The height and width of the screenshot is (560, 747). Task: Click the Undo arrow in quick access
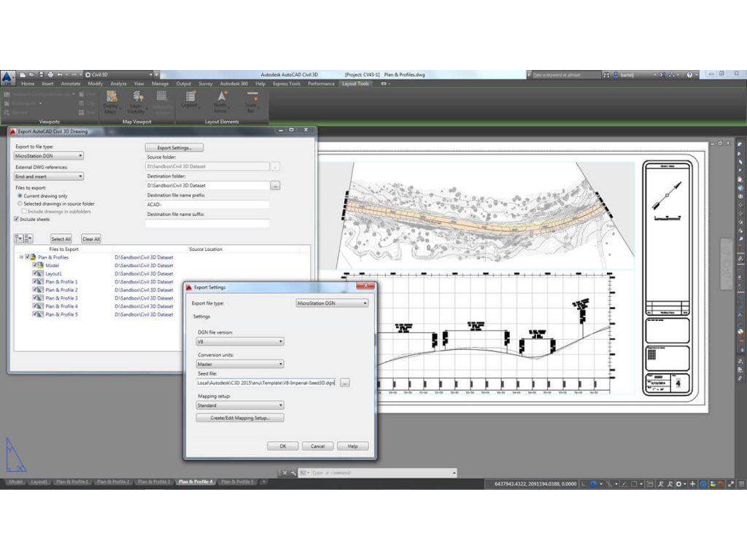(x=60, y=75)
